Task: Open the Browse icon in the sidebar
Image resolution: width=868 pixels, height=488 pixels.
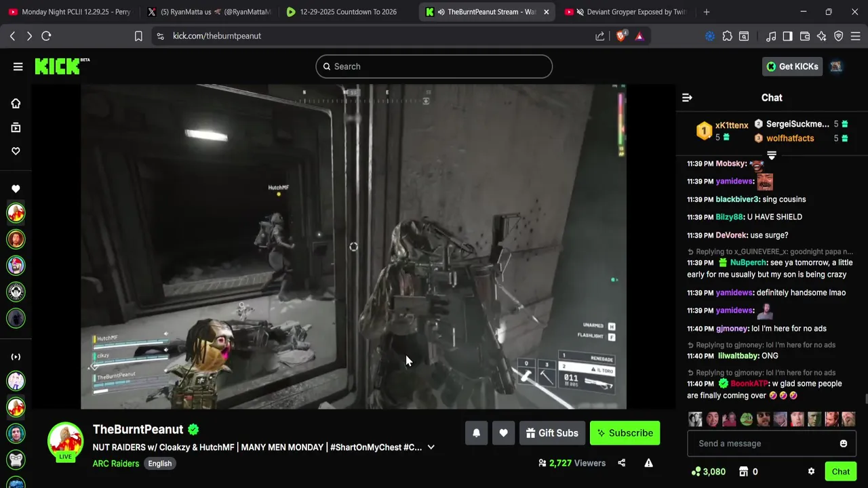Action: click(x=16, y=127)
